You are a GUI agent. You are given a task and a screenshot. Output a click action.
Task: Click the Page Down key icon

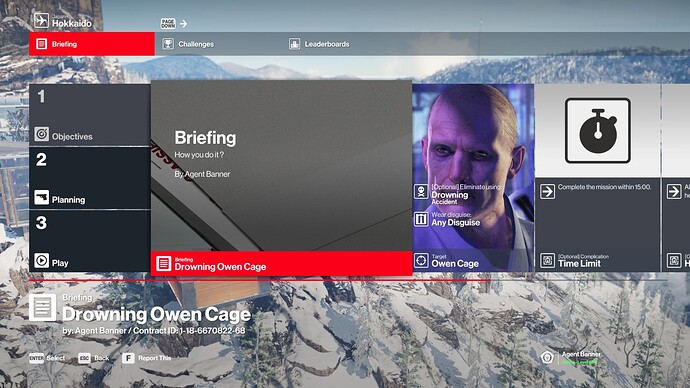[168, 23]
